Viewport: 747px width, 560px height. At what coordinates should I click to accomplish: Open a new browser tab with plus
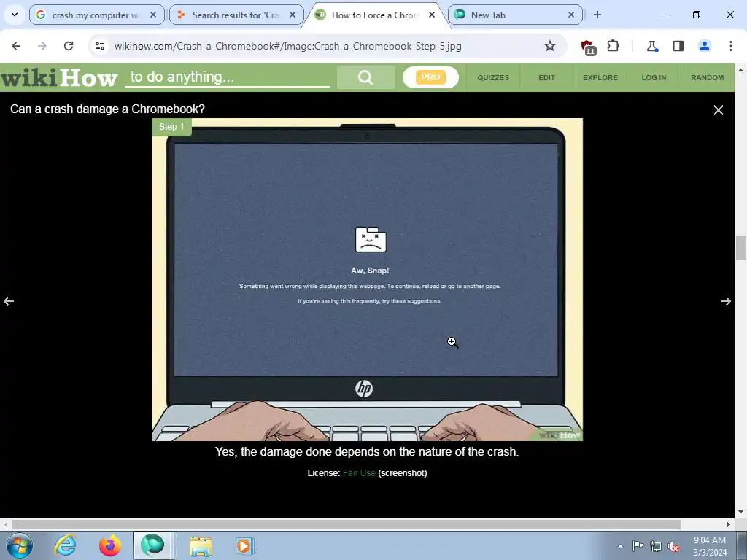pyautogui.click(x=597, y=15)
